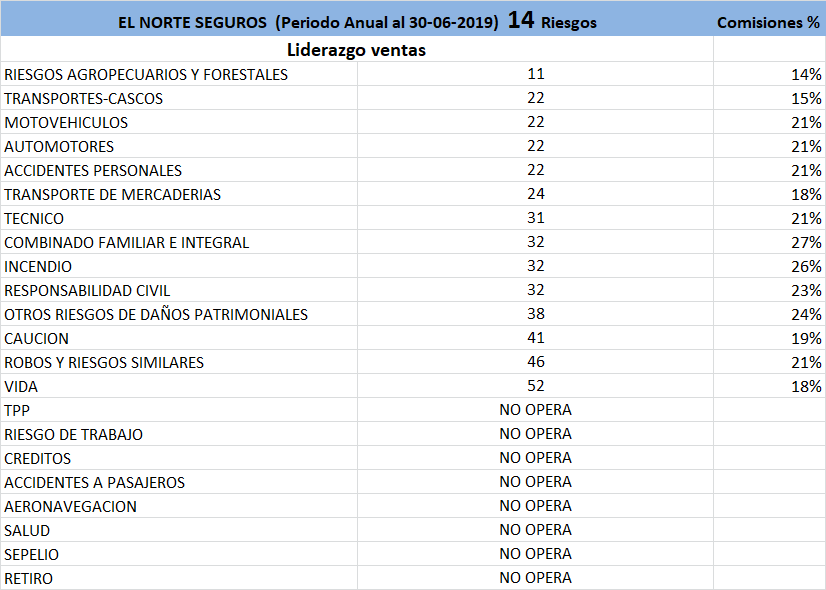Click ranking value 31 in TECNICO row
Viewport: 826px width, 590px height.
[536, 218]
